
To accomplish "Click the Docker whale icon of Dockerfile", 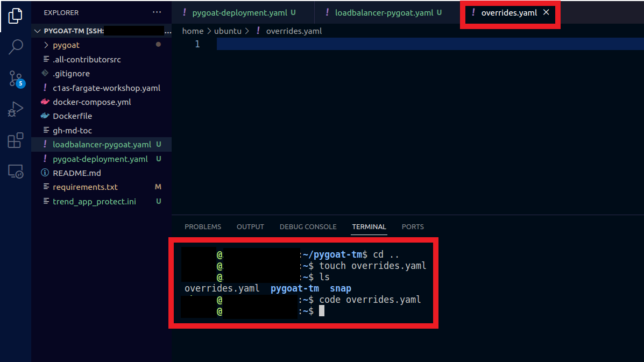I will (x=45, y=116).
